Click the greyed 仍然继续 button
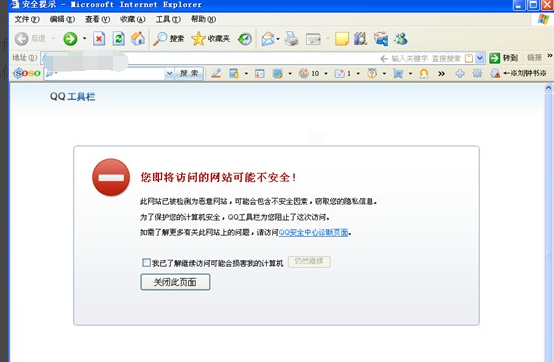 309,261
